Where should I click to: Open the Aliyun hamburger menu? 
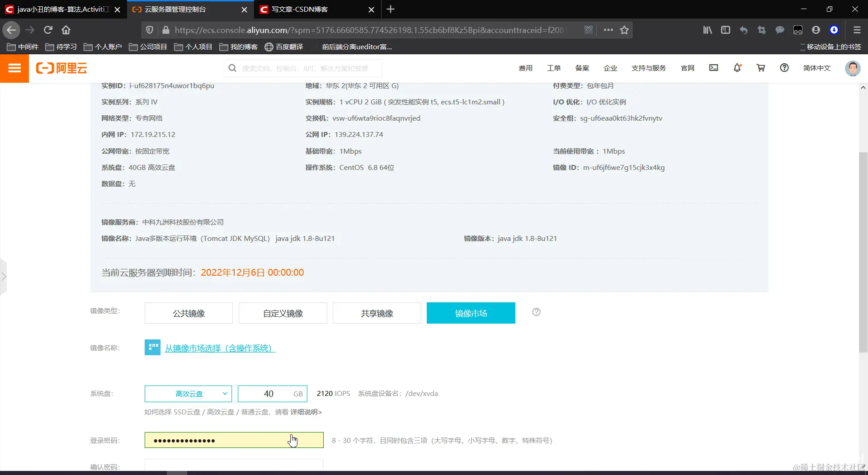(14, 68)
